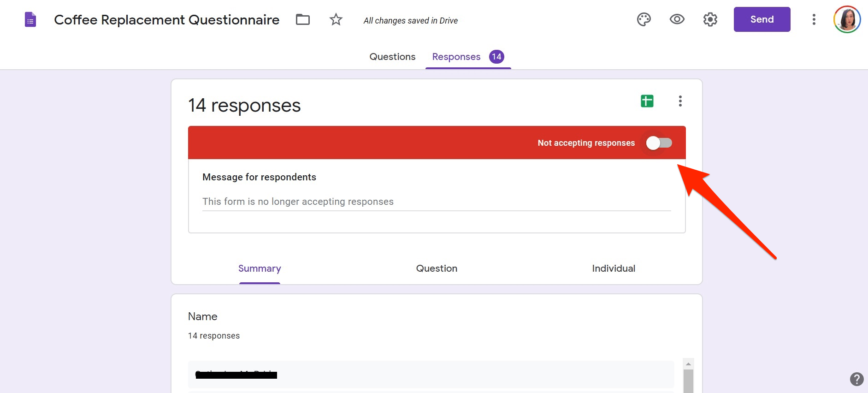Switch to the Questions tab
This screenshot has width=868, height=393.
coord(392,57)
